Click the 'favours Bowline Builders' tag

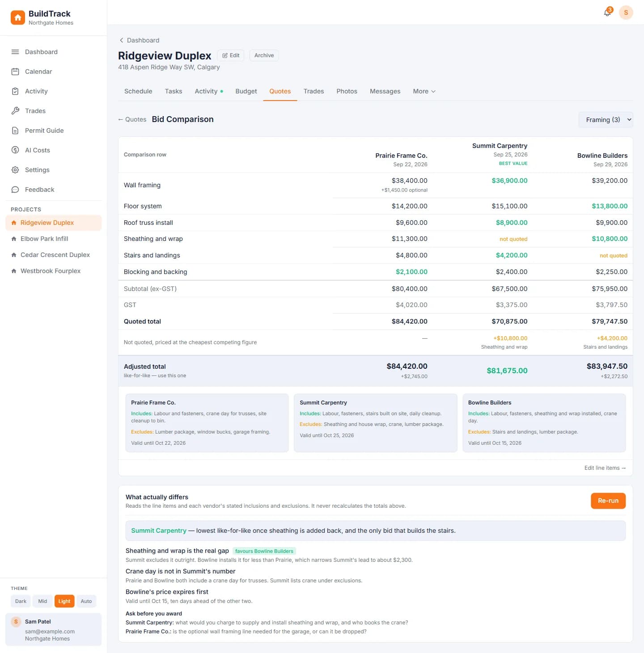click(264, 551)
